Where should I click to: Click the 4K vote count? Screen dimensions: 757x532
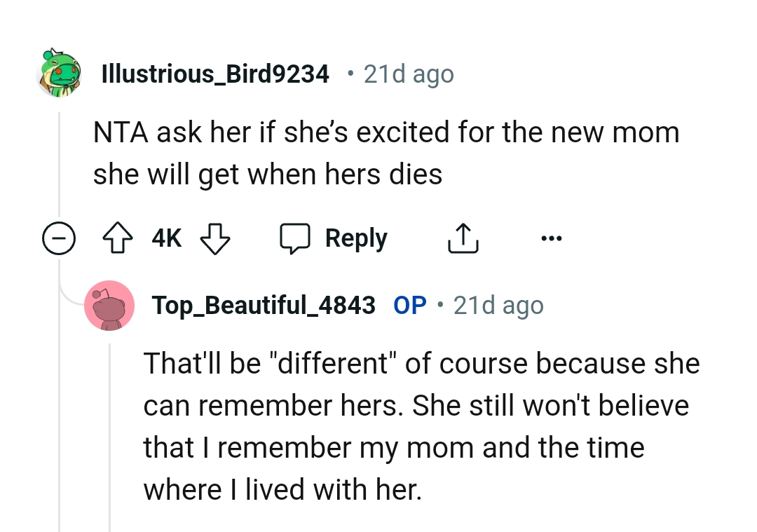(166, 238)
